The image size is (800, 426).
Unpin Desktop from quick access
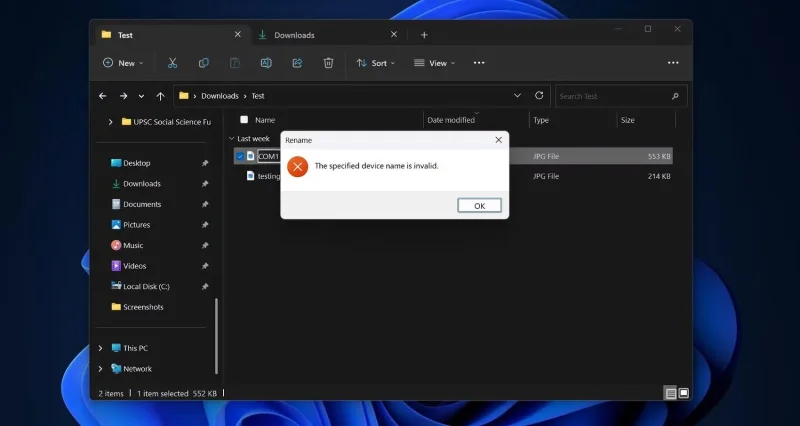pos(205,163)
